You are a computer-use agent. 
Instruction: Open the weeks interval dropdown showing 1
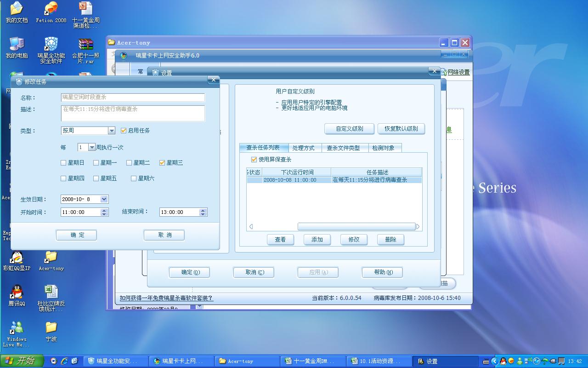point(91,147)
